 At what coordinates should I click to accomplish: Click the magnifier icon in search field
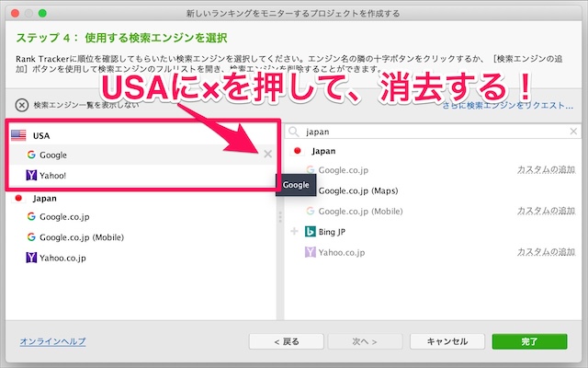[x=294, y=132]
